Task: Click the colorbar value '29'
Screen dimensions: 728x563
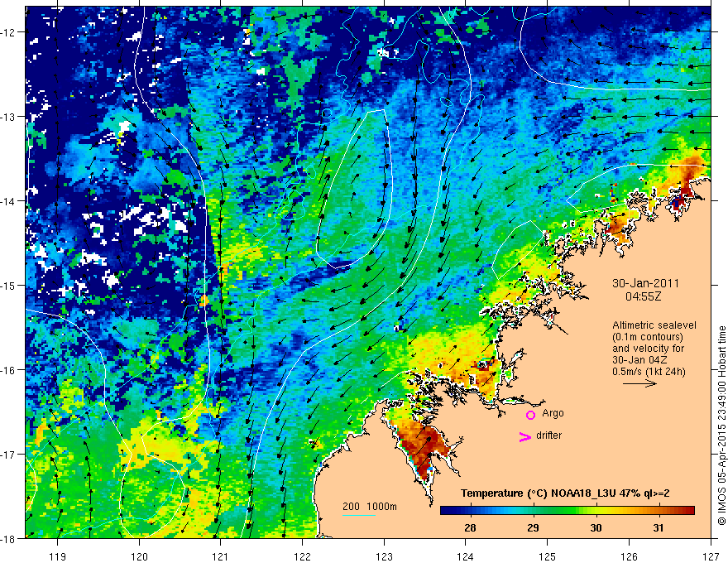Action: 533,527
